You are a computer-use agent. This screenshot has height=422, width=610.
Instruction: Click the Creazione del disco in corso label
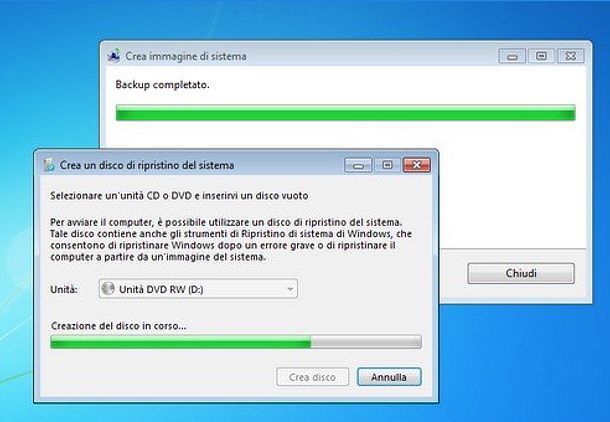[x=119, y=326]
